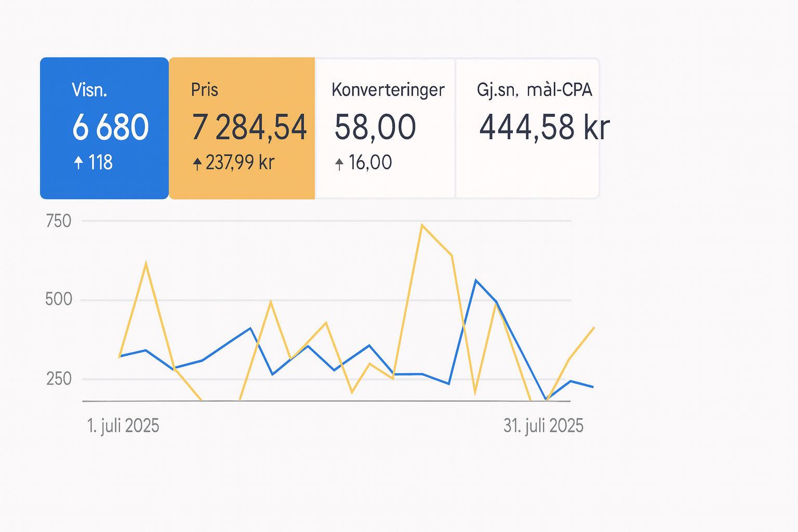Open the Konverteringer metric card
The image size is (798, 532).
[384, 127]
